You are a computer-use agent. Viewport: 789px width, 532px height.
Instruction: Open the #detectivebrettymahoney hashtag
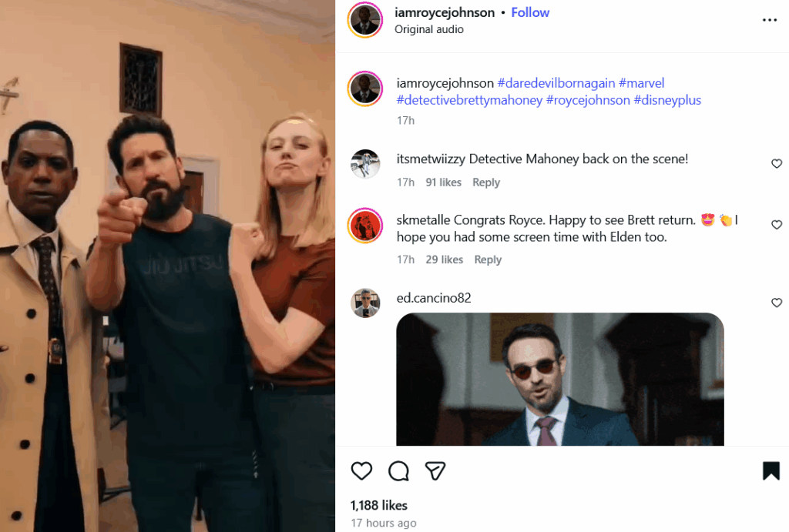pyautogui.click(x=469, y=100)
